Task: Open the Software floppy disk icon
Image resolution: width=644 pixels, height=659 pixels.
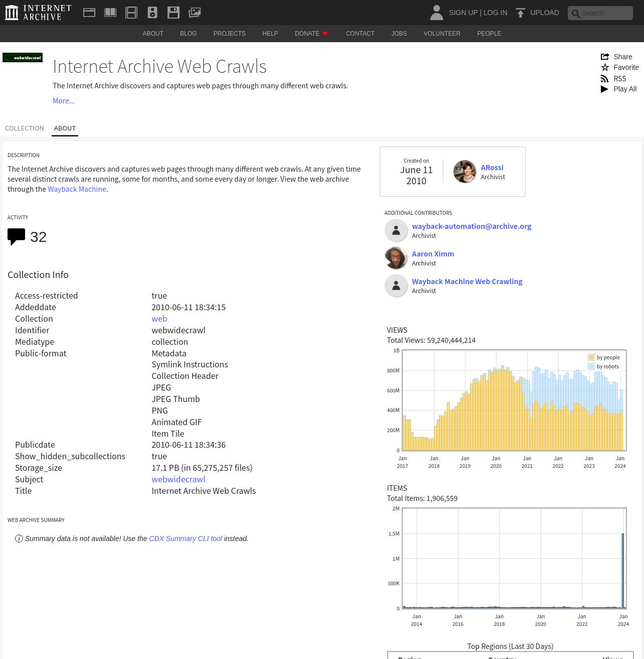Action: pyautogui.click(x=174, y=13)
